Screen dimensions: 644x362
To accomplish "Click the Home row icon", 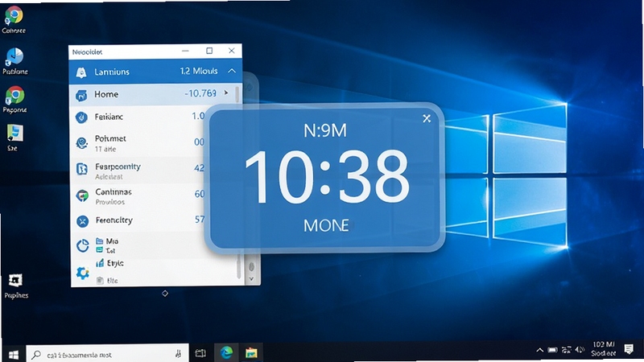I will click(x=81, y=95).
